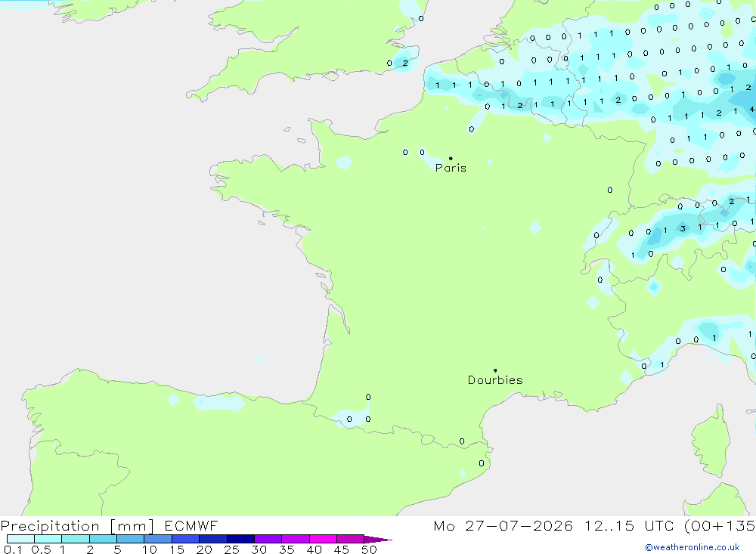Click the 30 legend scale label
Screen dimensions: 756x554
pyautogui.click(x=259, y=549)
